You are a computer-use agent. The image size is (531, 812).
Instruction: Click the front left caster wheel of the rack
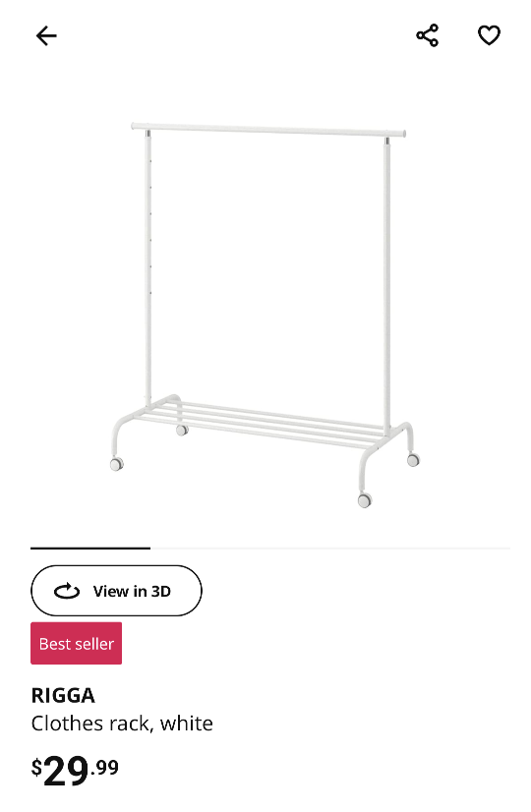pos(117,463)
